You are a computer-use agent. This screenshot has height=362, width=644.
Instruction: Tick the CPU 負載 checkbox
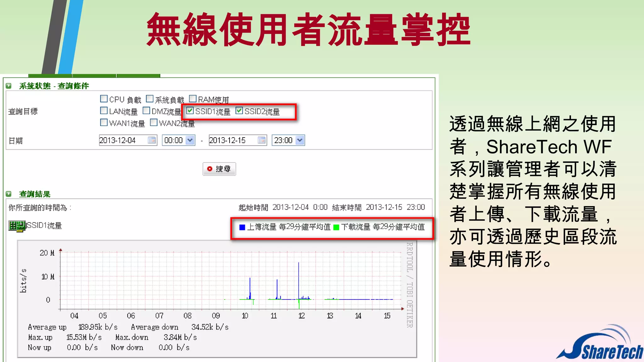104,99
